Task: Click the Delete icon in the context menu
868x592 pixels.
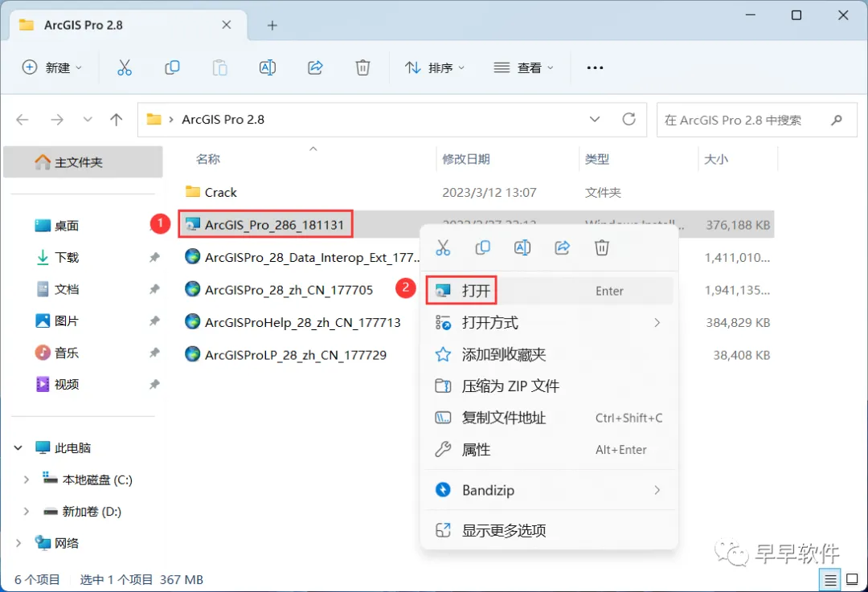Action: (x=602, y=247)
